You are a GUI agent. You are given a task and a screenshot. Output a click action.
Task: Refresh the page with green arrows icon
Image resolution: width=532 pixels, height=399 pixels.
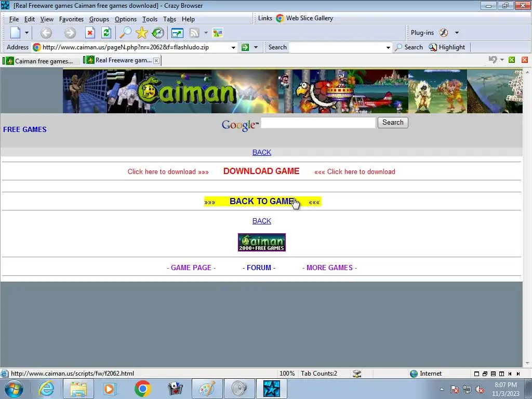click(x=106, y=33)
